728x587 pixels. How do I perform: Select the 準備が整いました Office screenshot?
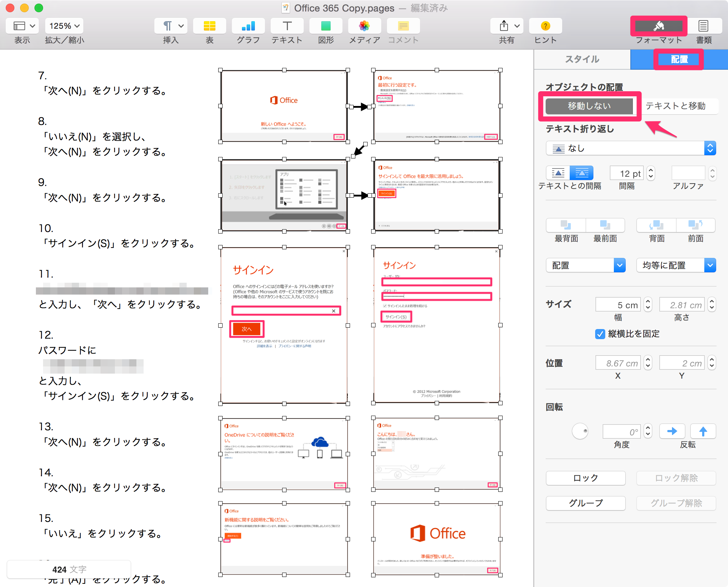tap(437, 539)
